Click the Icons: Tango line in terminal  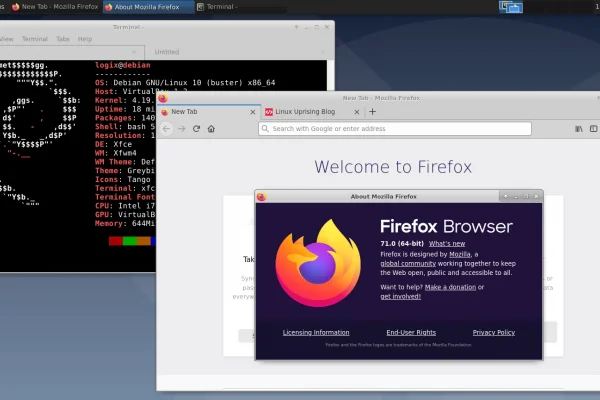[x=122, y=180]
